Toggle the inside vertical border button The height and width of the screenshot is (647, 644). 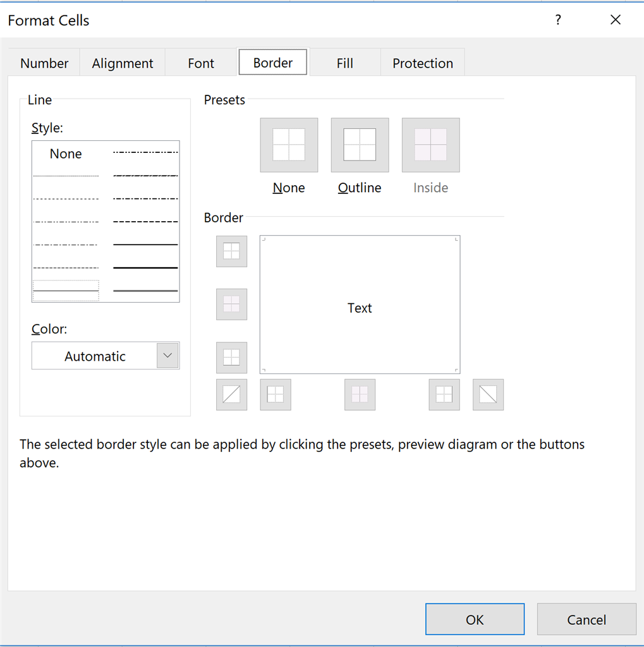tap(360, 394)
